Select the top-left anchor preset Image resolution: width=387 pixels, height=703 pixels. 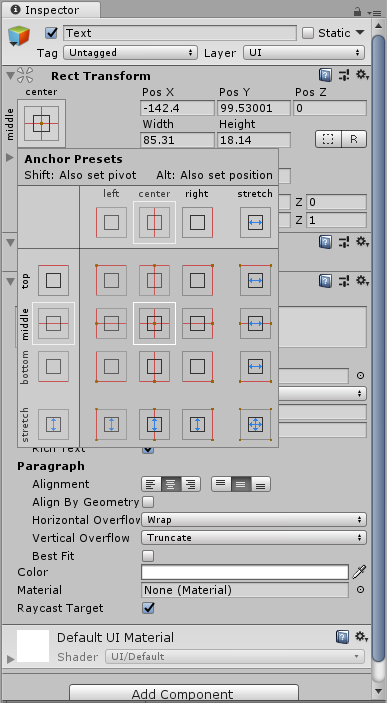(111, 280)
